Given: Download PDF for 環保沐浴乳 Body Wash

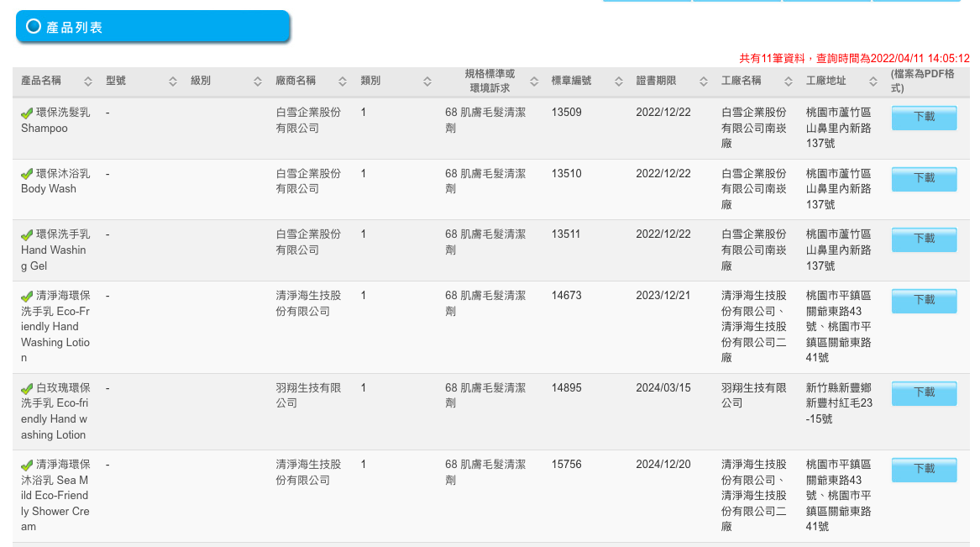Looking at the screenshot, I should 924,179.
